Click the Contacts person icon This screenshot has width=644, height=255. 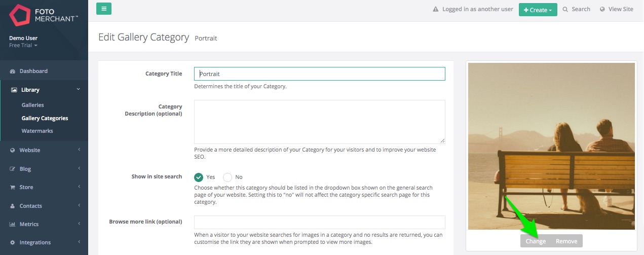pos(13,206)
